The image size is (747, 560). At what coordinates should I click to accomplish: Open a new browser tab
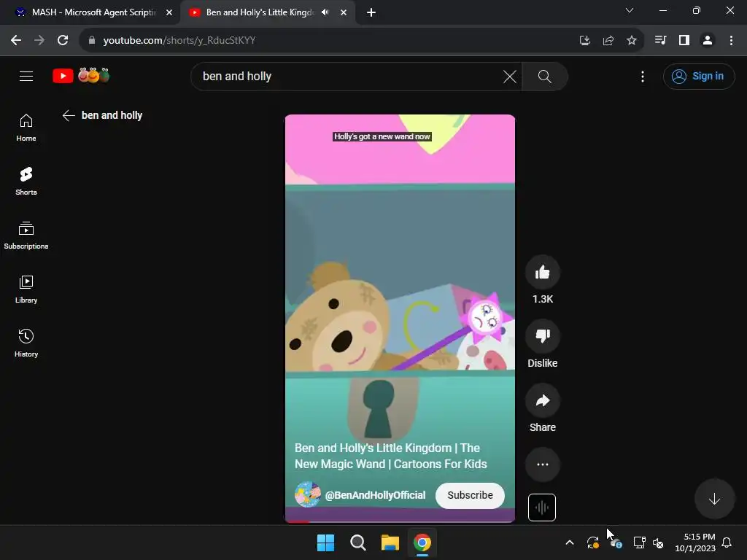pyautogui.click(x=371, y=12)
